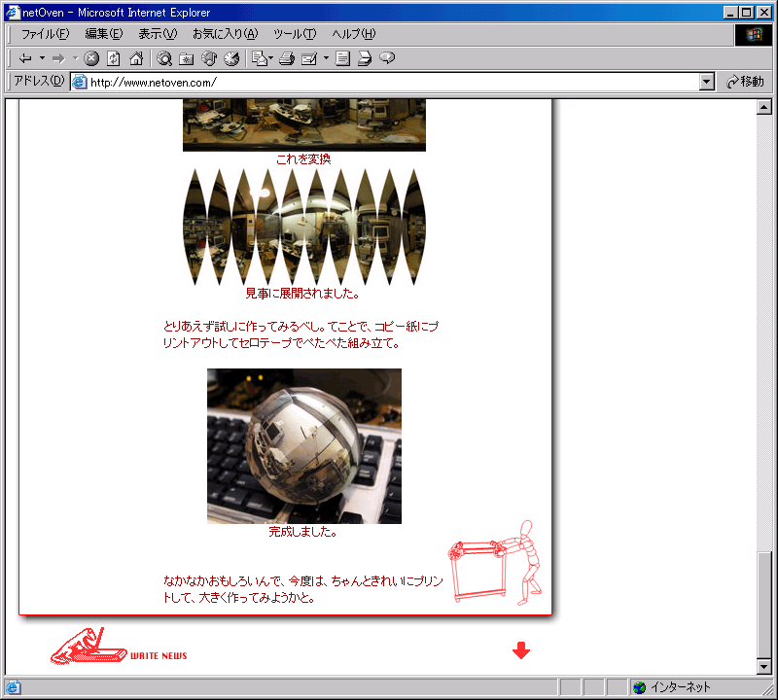Expand the Edit button dropdown arrow

click(x=326, y=58)
